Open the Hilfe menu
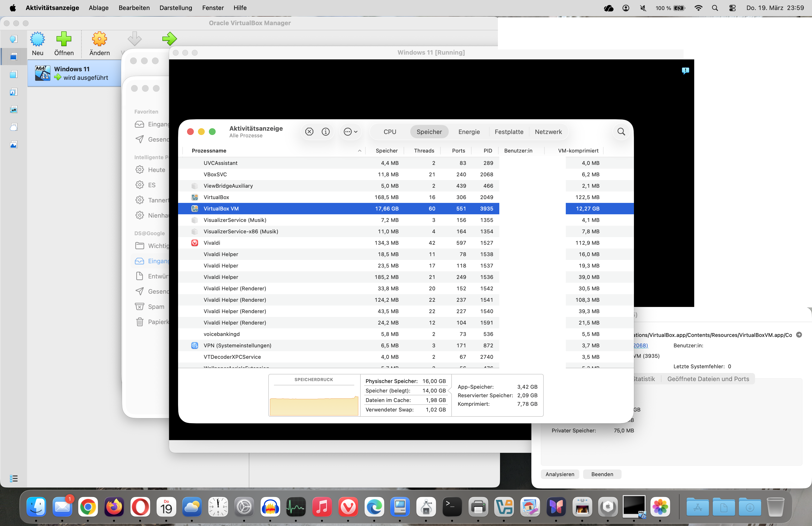812x526 pixels. pyautogui.click(x=240, y=8)
